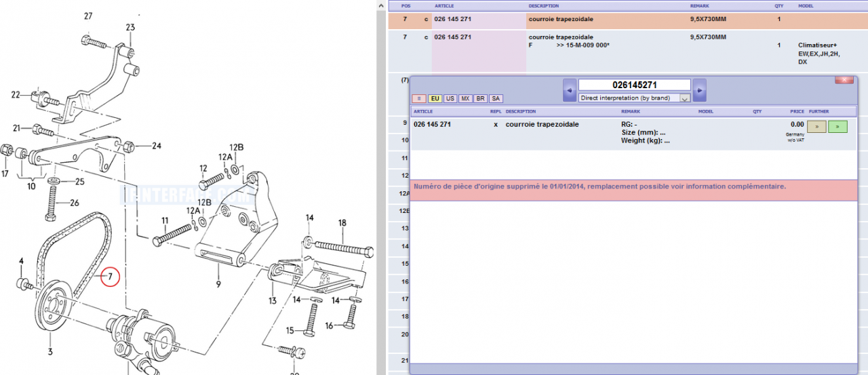Screen dimensions: 868x375
Task: Select the EU market toggle
Action: [435, 99]
